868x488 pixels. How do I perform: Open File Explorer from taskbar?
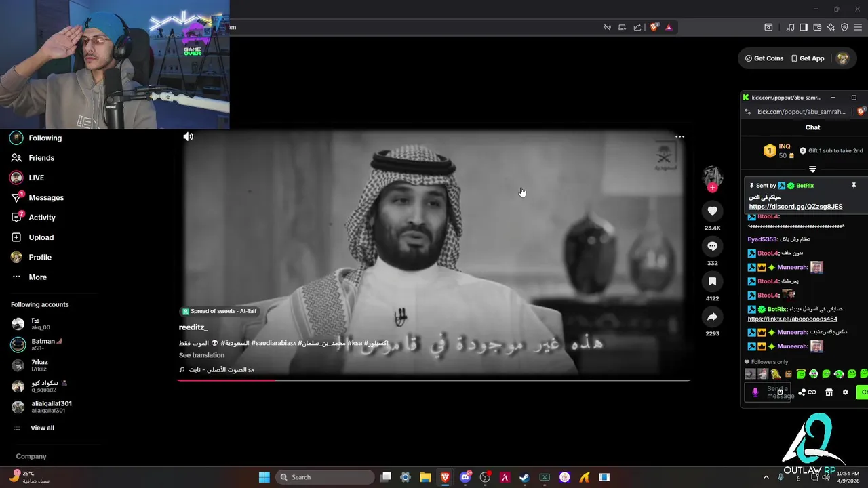(x=425, y=477)
